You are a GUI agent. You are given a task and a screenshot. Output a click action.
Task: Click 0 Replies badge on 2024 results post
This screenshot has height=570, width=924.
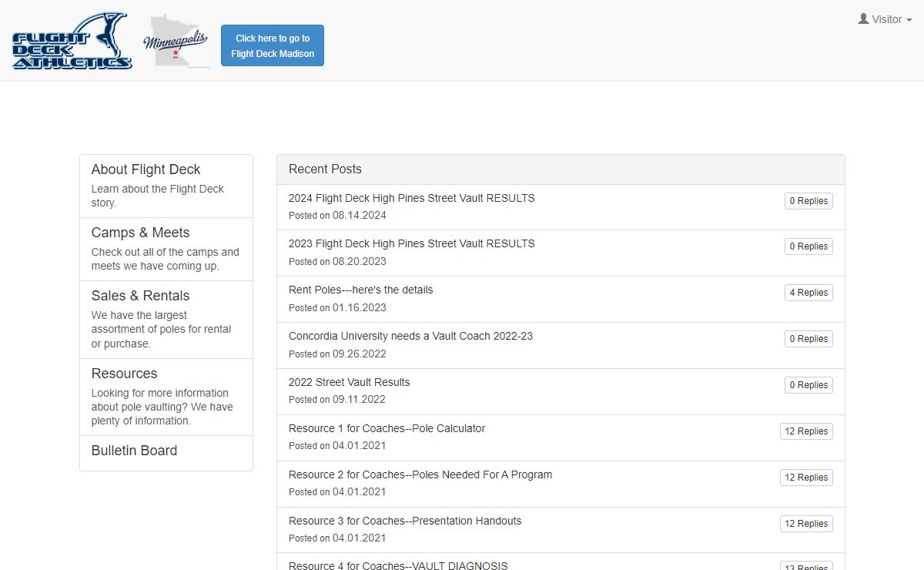tap(808, 201)
